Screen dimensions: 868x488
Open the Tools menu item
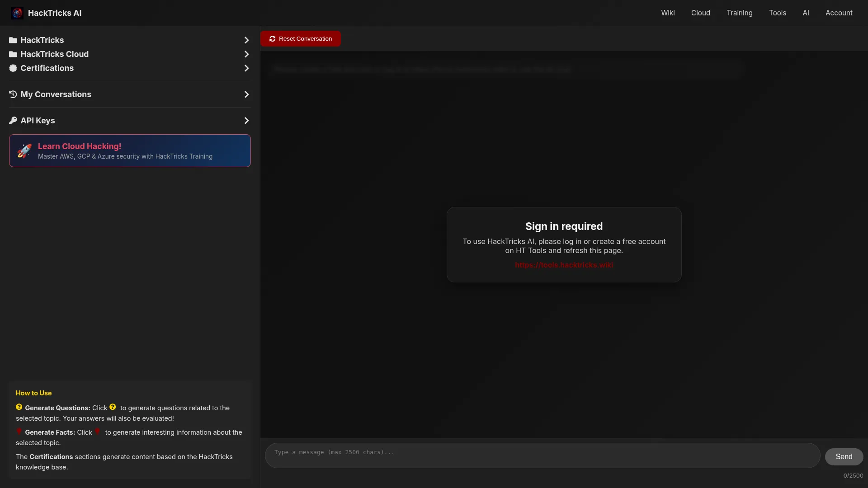777,13
